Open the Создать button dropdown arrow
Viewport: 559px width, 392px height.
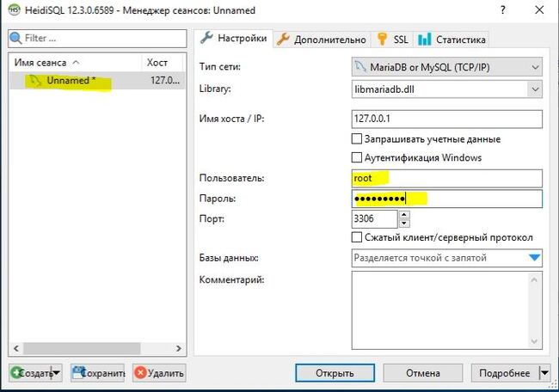[x=57, y=373]
